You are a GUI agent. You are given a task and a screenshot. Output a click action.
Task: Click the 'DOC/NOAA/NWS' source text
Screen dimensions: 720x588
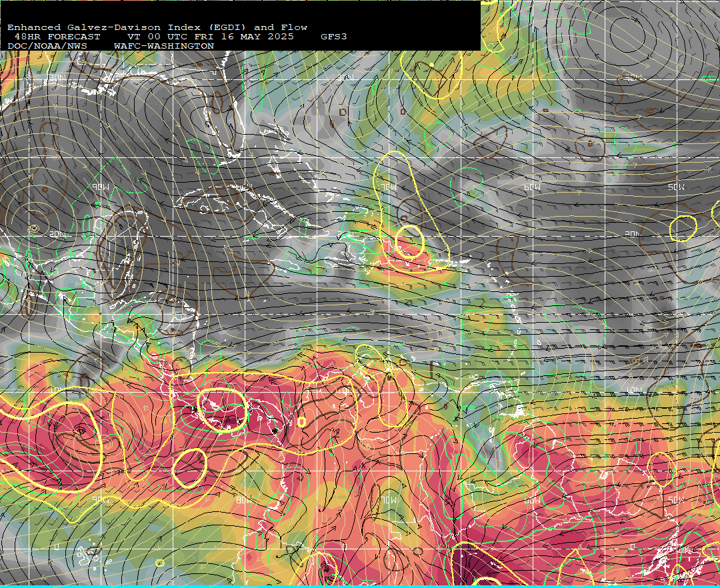coord(47,47)
